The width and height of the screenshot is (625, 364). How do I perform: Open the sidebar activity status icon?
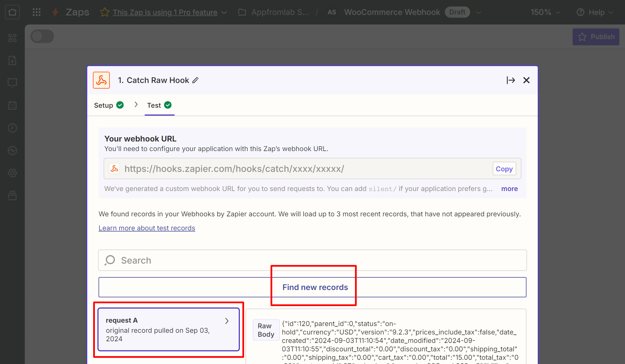tap(12, 150)
